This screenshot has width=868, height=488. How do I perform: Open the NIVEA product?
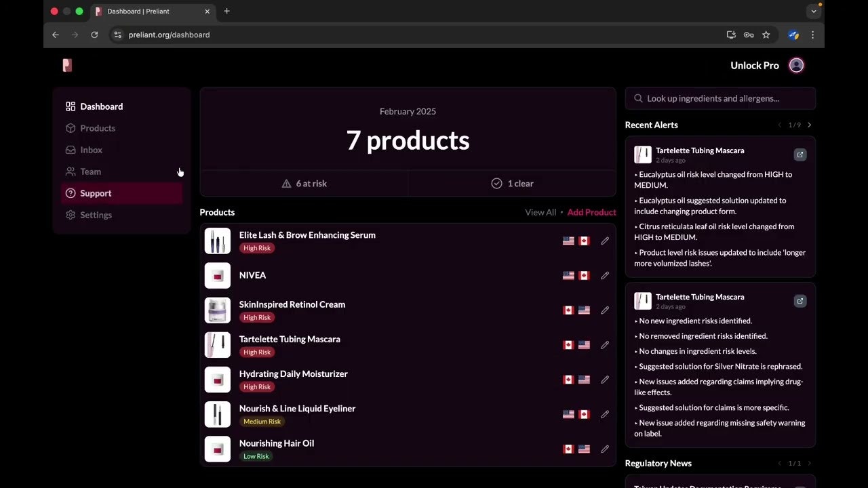click(x=252, y=275)
